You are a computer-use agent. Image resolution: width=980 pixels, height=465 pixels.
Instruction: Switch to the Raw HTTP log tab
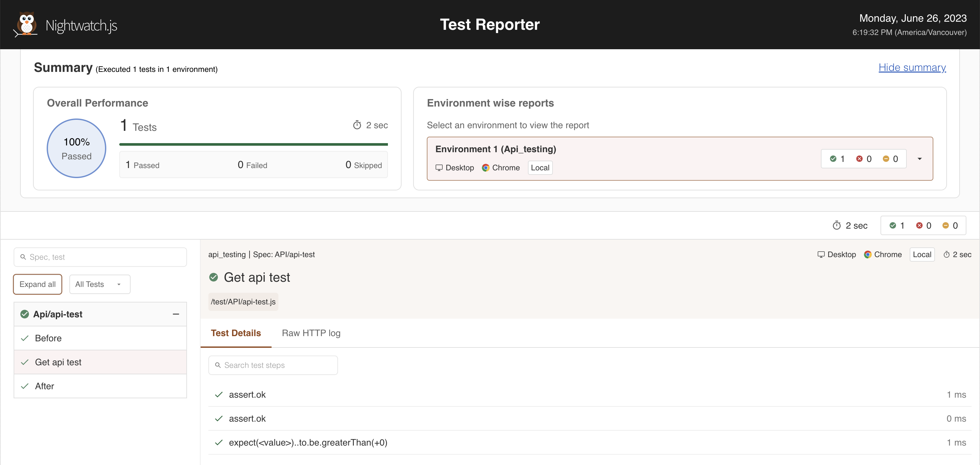tap(311, 333)
